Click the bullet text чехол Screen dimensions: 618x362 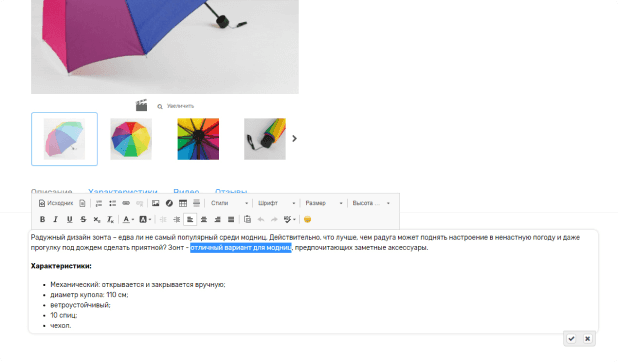pyautogui.click(x=61, y=325)
